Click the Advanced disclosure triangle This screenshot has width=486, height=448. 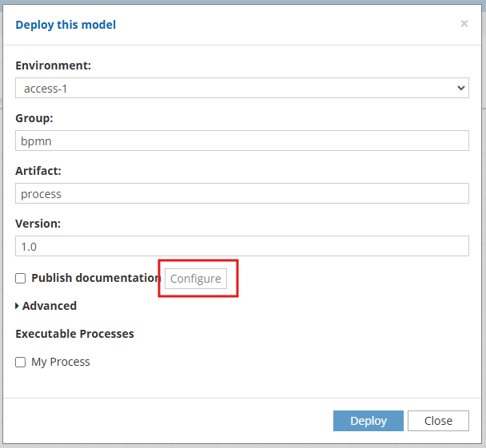pyautogui.click(x=17, y=306)
